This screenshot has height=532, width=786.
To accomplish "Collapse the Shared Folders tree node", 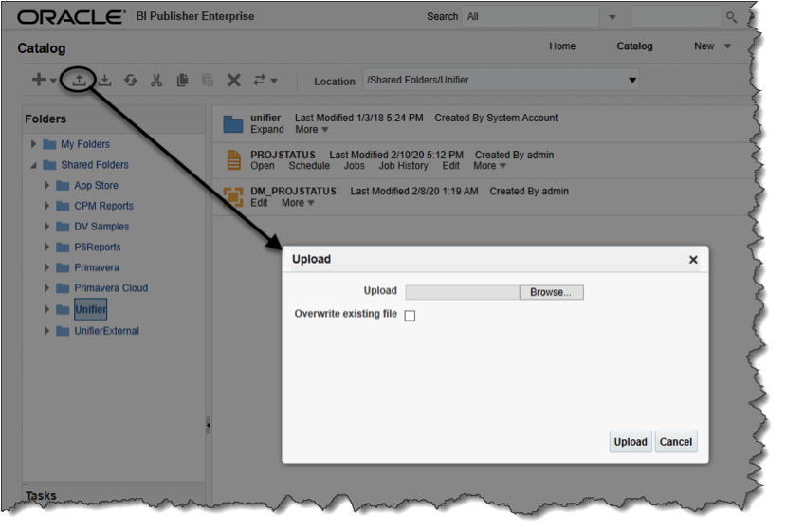I will tap(33, 165).
